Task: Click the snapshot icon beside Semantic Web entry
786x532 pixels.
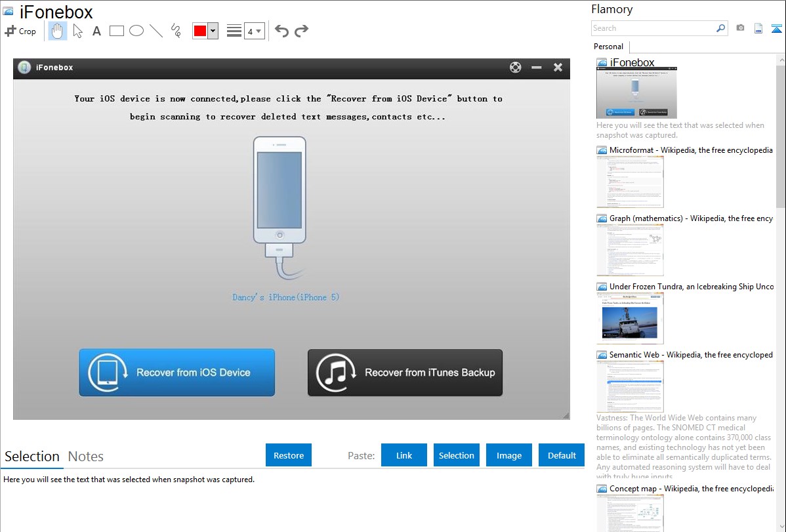Action: point(602,354)
